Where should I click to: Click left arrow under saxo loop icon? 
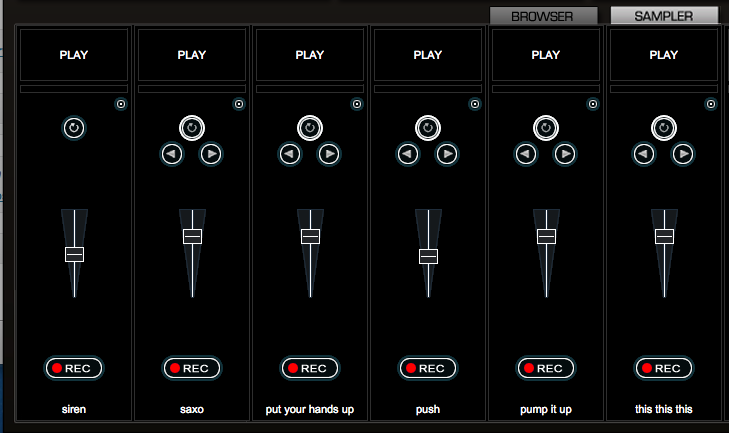coord(172,154)
